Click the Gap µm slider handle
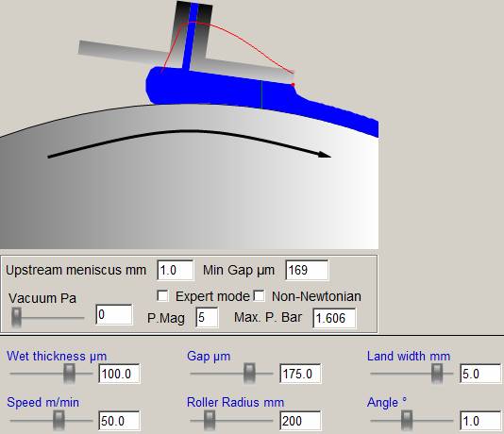The height and width of the screenshot is (434, 504). click(249, 374)
